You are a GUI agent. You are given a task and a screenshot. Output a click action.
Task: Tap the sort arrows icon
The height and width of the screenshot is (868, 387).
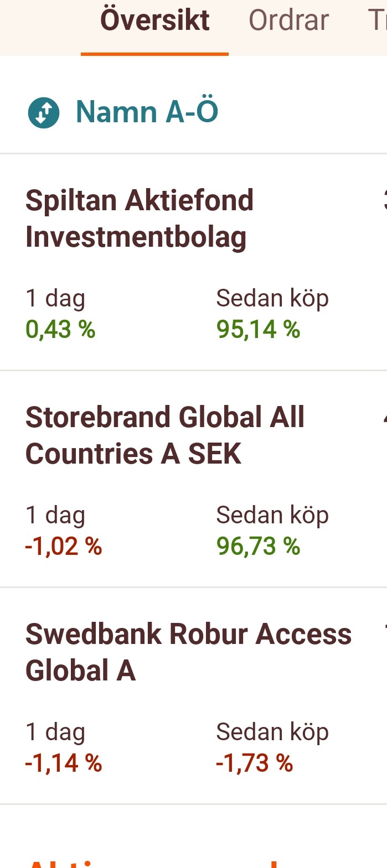pyautogui.click(x=43, y=112)
